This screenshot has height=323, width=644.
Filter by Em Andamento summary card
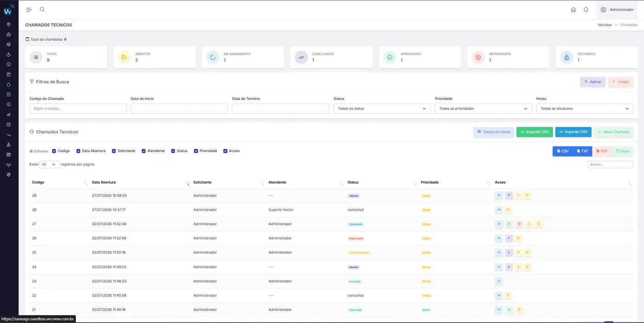[x=243, y=58]
